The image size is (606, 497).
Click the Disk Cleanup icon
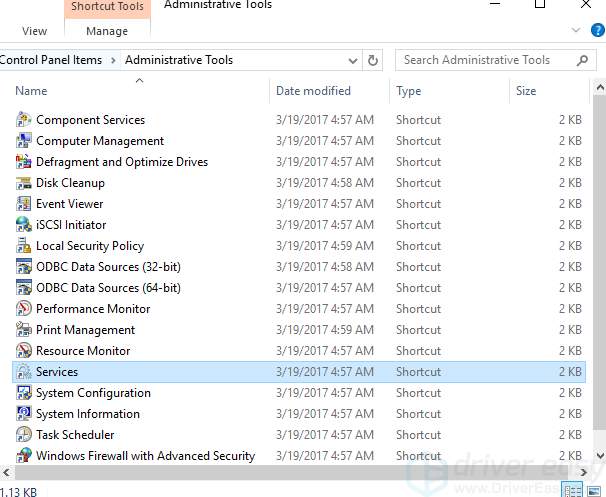(24, 183)
